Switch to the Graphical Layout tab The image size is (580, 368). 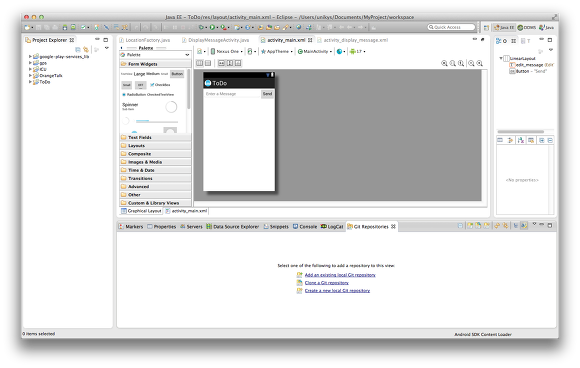[x=141, y=211]
